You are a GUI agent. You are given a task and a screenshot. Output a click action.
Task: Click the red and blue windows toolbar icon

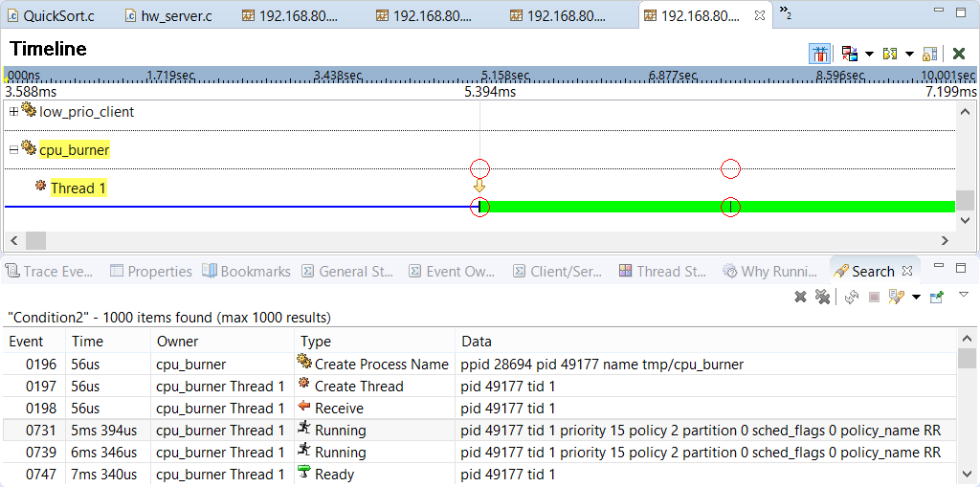click(x=849, y=54)
